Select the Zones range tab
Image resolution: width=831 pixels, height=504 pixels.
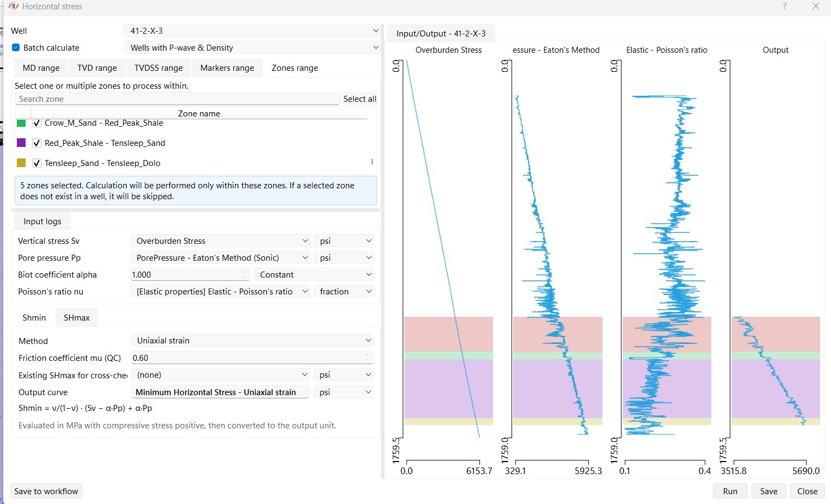pos(295,68)
